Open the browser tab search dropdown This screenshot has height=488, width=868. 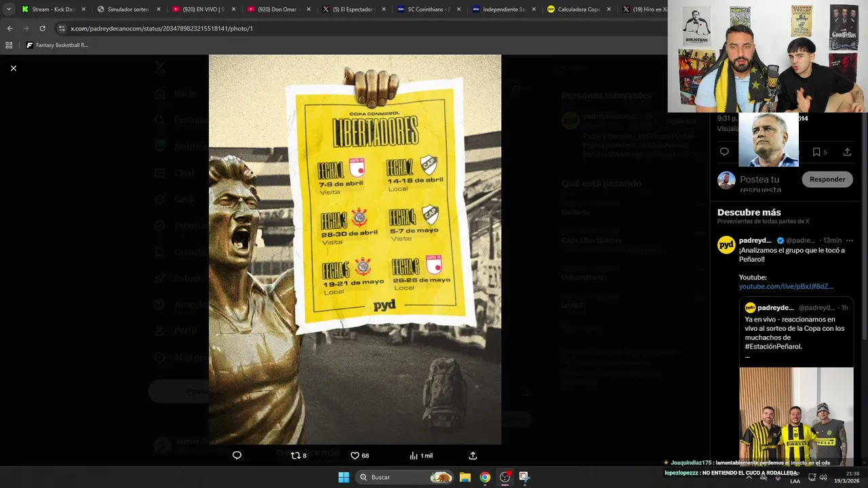pyautogui.click(x=9, y=9)
